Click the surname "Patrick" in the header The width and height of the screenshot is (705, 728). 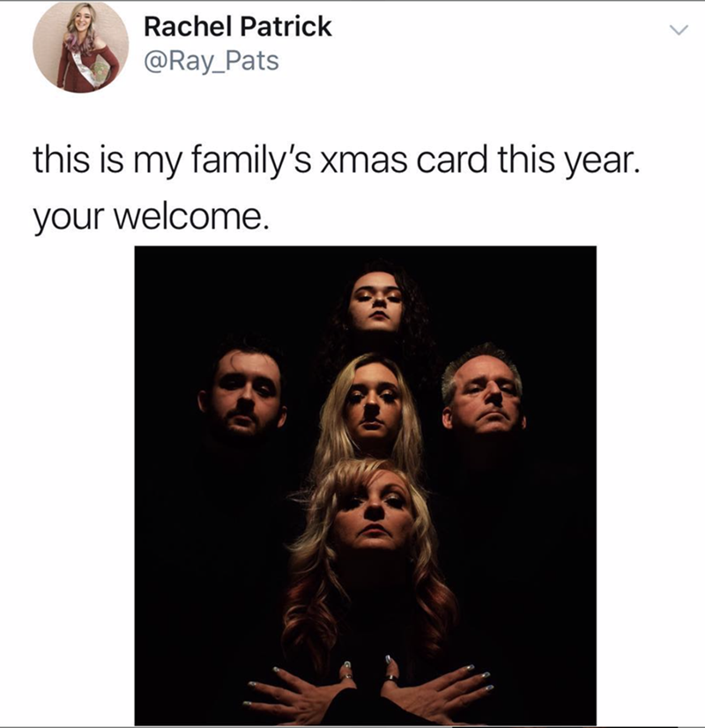(286, 26)
